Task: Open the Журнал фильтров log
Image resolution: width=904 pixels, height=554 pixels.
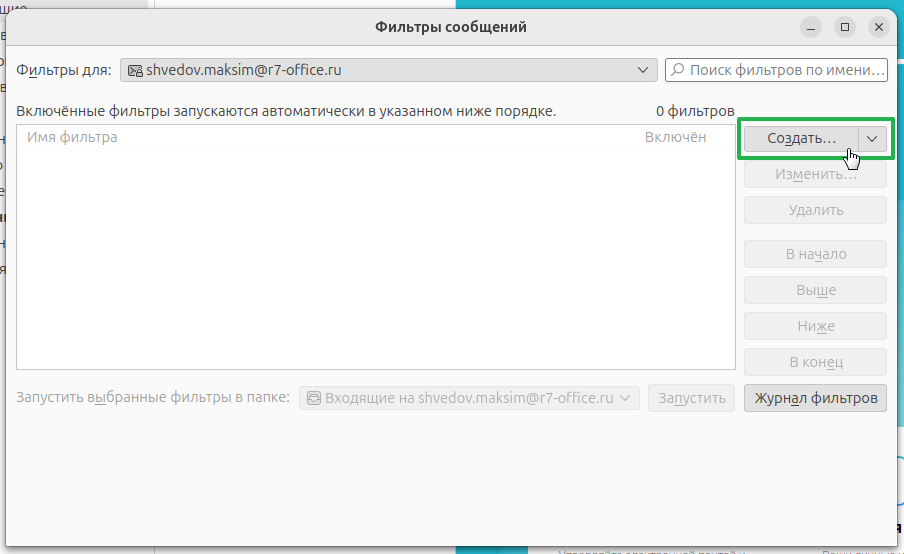Action: [x=815, y=398]
